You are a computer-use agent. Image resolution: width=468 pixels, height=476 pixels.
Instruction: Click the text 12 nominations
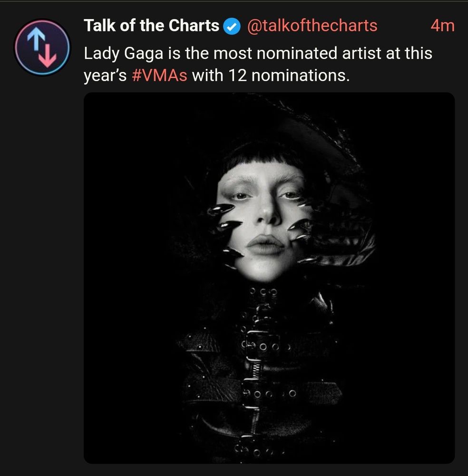click(289, 75)
